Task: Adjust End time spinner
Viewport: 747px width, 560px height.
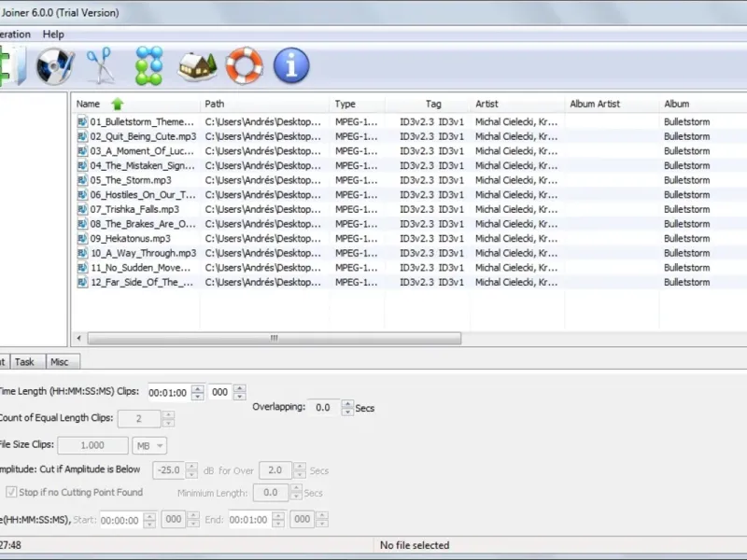Action: coord(278,520)
